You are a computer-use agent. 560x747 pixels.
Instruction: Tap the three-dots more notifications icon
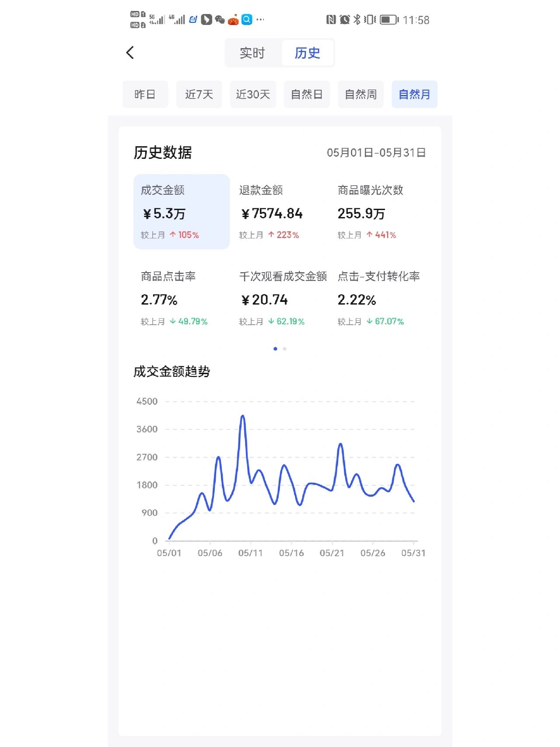pyautogui.click(x=260, y=19)
